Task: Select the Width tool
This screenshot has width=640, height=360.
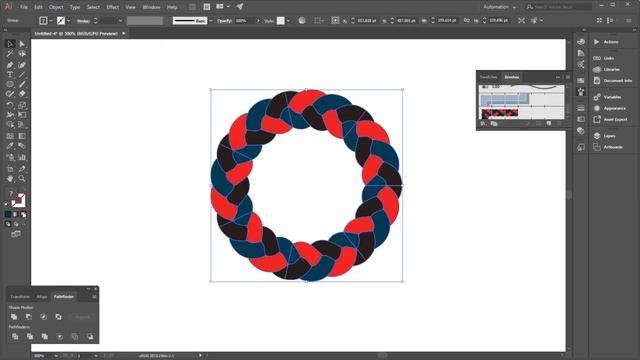Action: coord(10,115)
